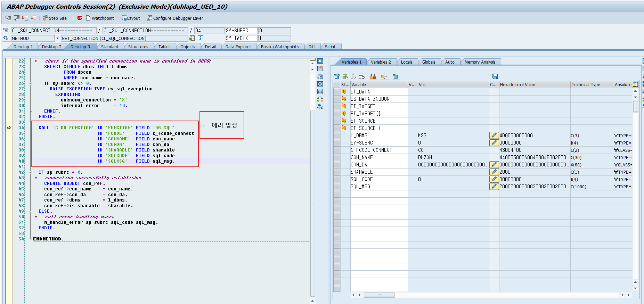This screenshot has height=304, width=644.
Task: Click the column settings icon after Absolute header
Action: 635,84
